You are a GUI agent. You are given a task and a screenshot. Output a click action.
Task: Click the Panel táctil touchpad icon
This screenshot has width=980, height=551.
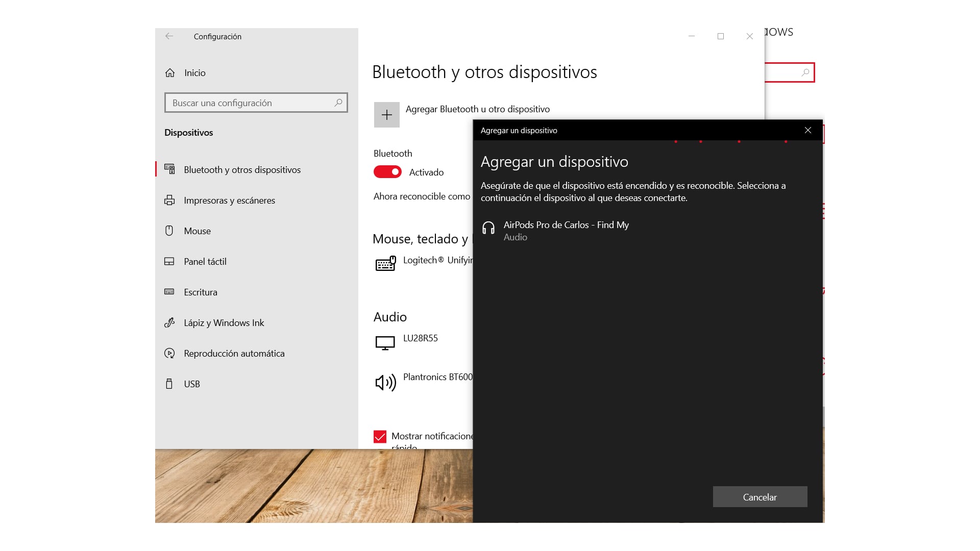click(x=169, y=261)
